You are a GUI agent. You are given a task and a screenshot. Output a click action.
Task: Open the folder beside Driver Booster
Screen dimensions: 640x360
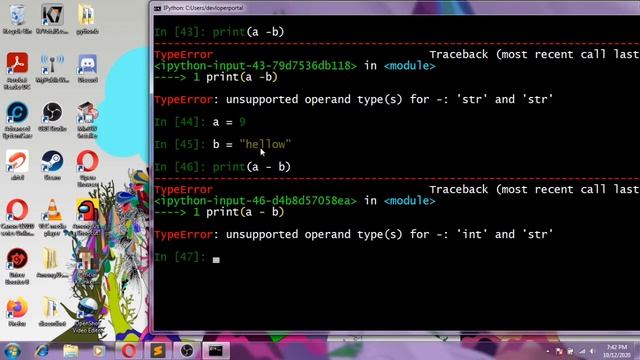(51, 263)
